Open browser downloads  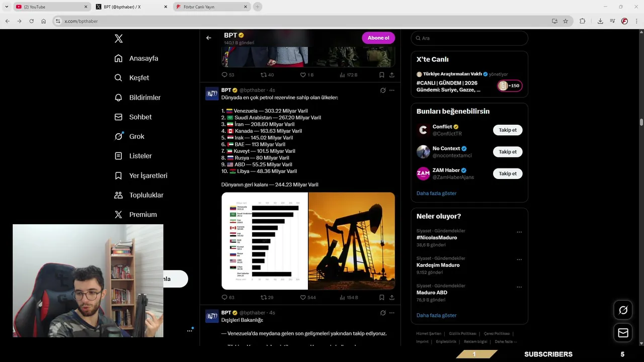coord(600,21)
